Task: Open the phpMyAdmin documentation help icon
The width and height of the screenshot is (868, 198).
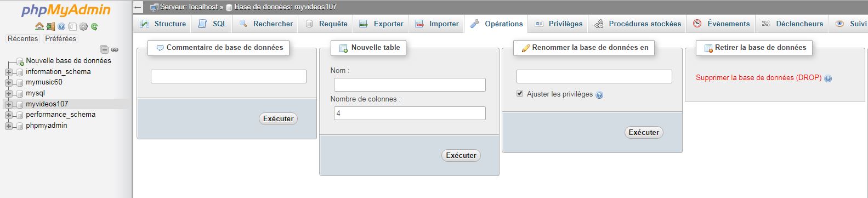Action: pos(61,26)
